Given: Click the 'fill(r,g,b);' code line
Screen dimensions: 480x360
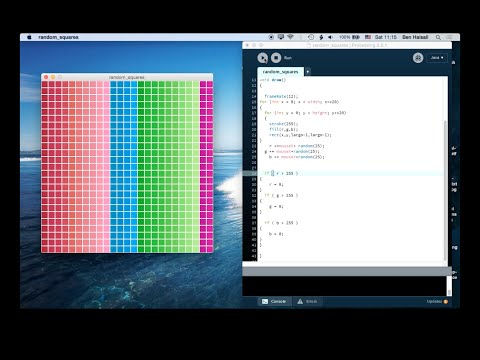Looking at the screenshot, I should pos(283,129).
